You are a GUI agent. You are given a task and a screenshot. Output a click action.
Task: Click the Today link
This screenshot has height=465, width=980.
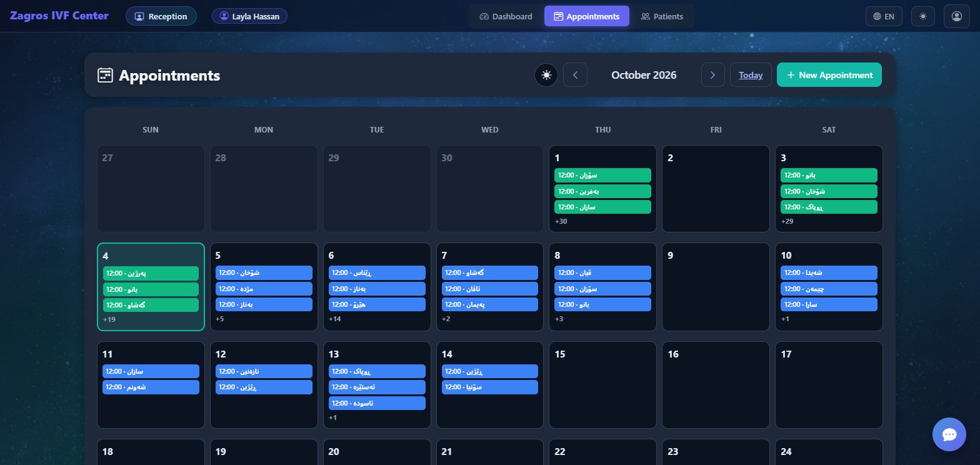pos(751,75)
